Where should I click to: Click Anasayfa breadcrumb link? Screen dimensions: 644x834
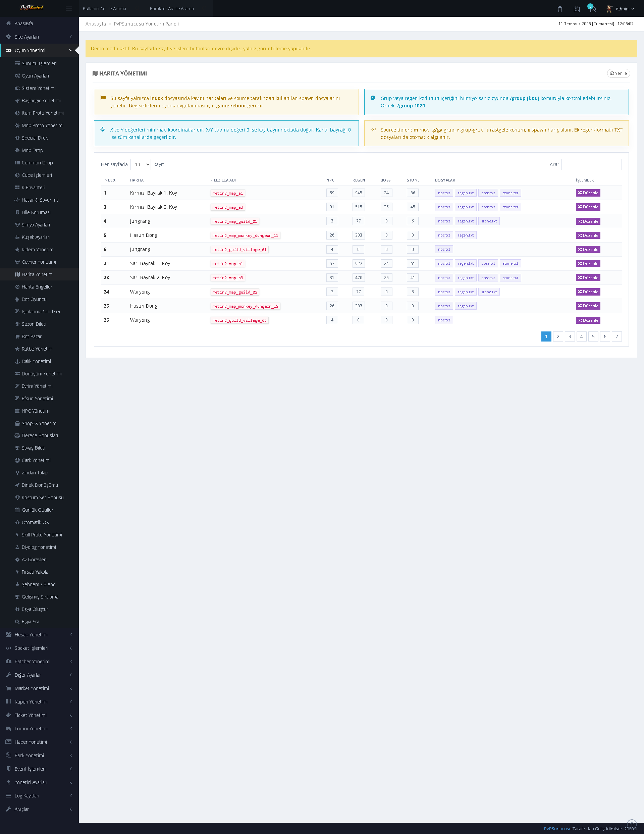(x=96, y=24)
